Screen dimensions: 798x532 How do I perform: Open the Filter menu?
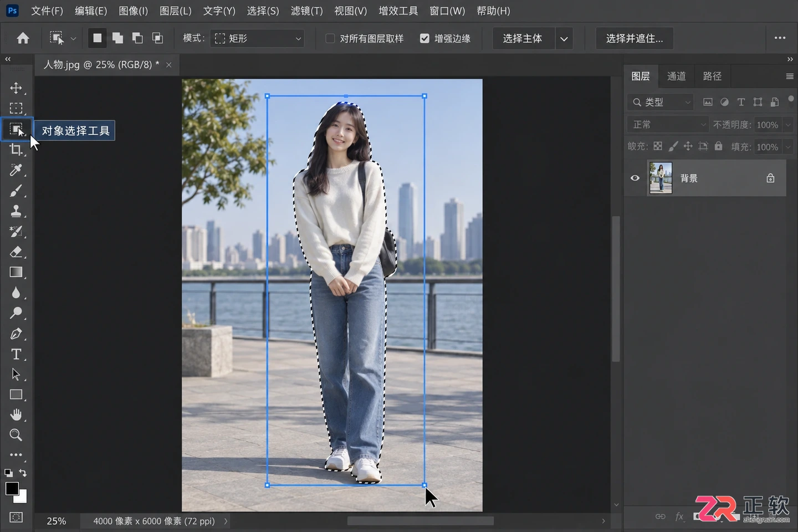coord(306,11)
